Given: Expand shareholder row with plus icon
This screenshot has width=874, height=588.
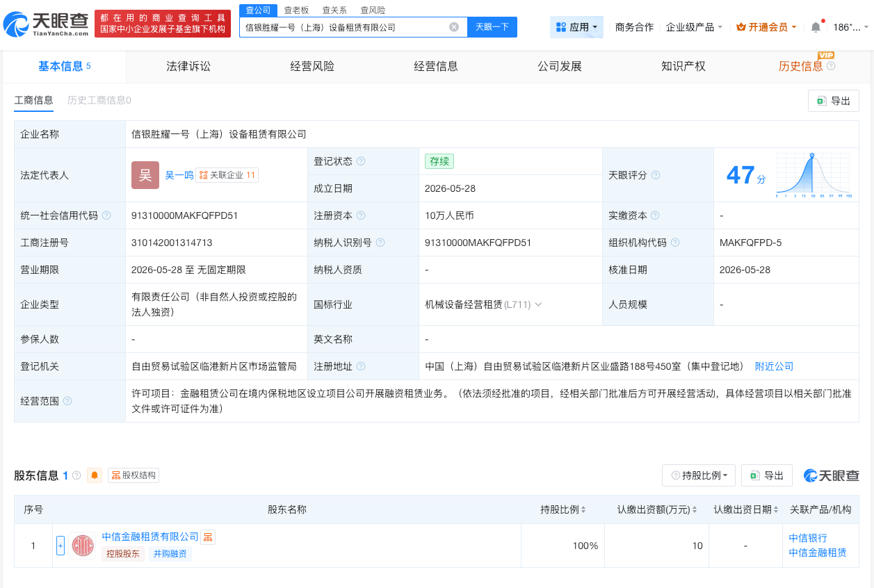Looking at the screenshot, I should click(x=60, y=546).
